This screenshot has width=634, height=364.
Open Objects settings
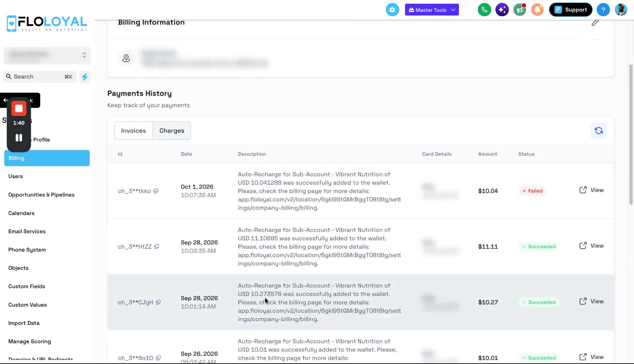coord(19,268)
